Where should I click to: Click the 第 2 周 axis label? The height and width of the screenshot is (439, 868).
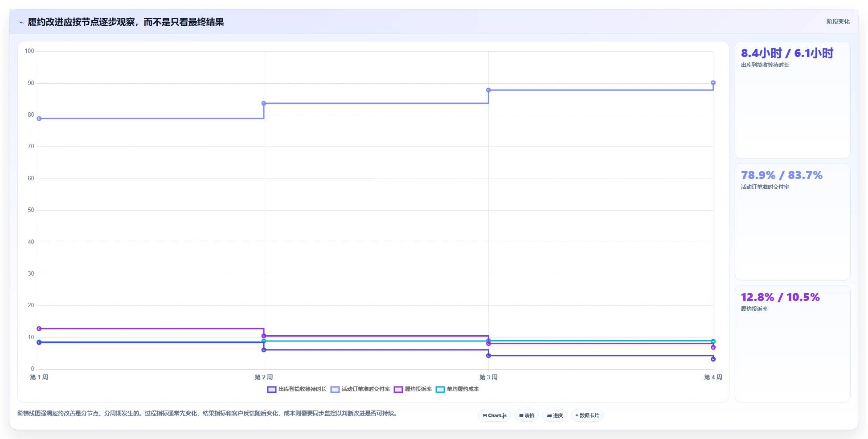[264, 377]
